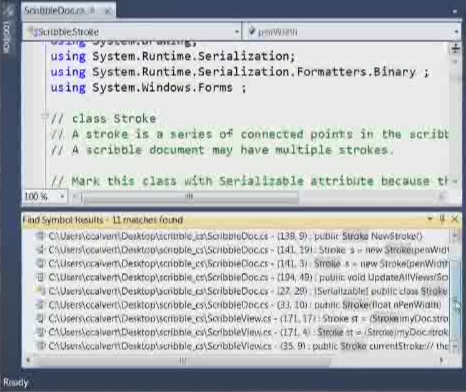Select the UpdateAllViews result row

point(241,277)
